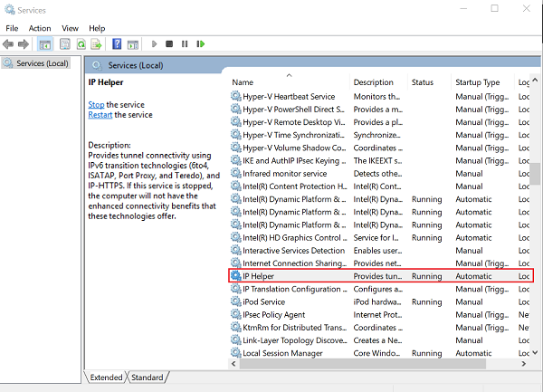Click the Forward arrow toolbar icon
Viewport: 543px width, 392px height.
[x=24, y=44]
